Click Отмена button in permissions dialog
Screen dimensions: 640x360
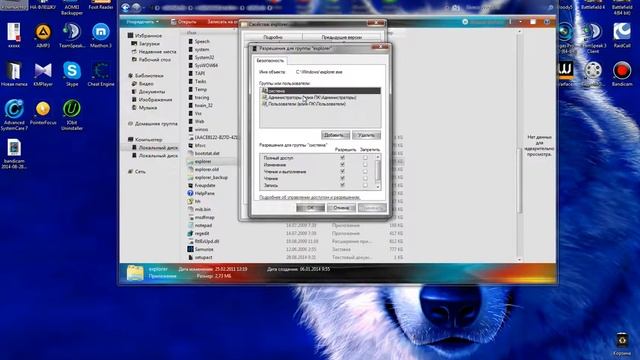341,208
